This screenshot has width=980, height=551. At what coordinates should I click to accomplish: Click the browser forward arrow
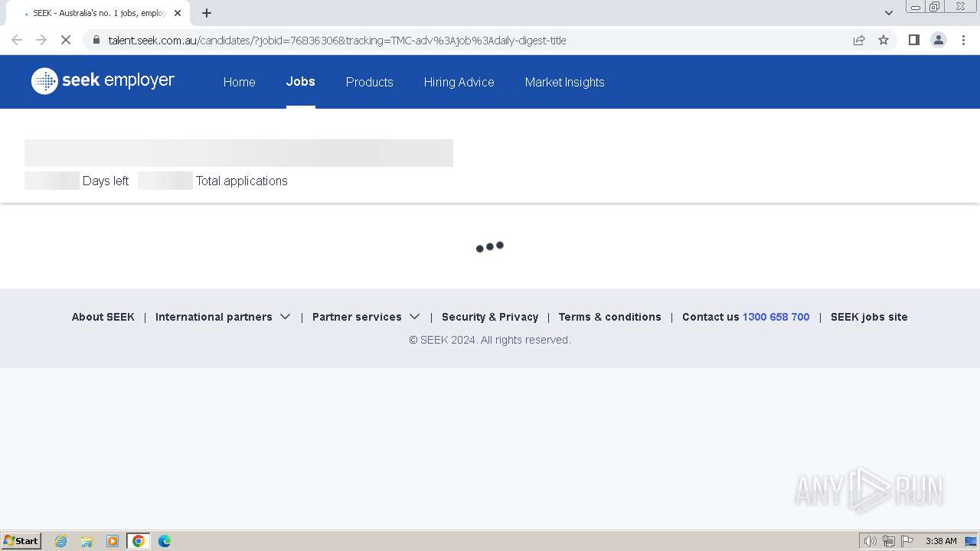click(x=41, y=40)
